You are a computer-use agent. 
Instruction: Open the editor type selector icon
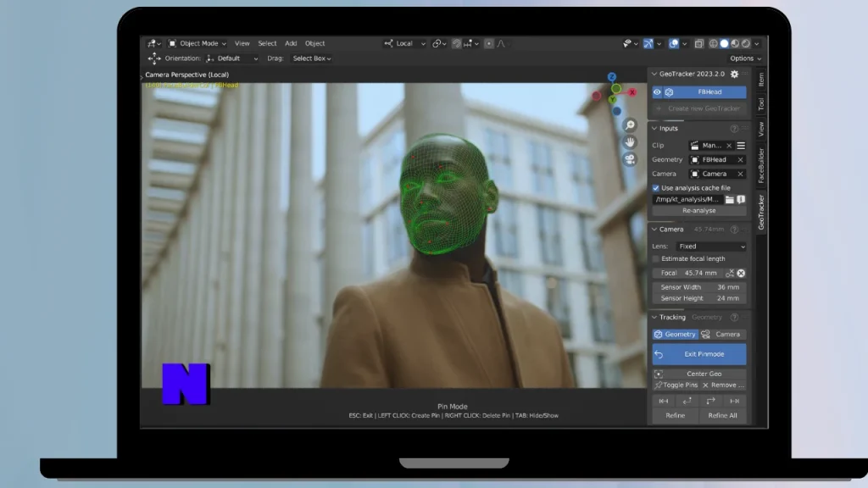pyautogui.click(x=153, y=43)
